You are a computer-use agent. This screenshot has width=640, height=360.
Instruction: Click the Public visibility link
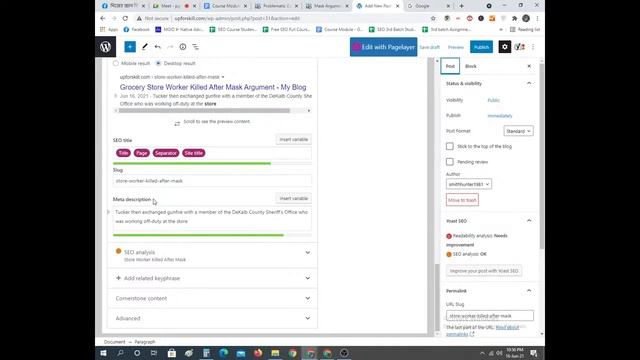493,100
